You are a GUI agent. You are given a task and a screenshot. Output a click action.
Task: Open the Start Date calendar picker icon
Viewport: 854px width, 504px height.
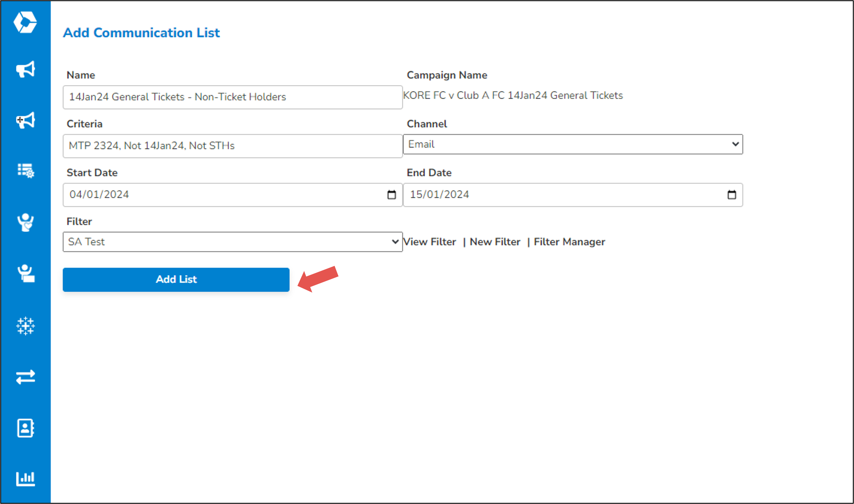(392, 194)
